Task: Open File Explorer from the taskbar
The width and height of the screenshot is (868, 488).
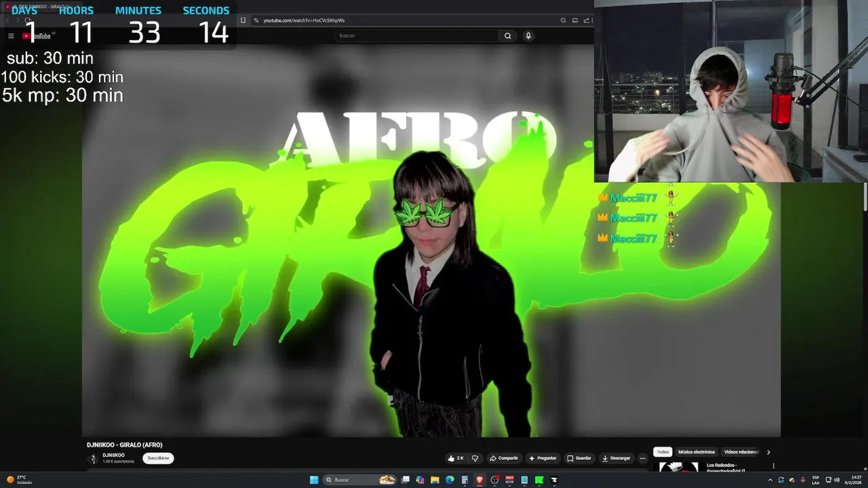Action: [435, 480]
